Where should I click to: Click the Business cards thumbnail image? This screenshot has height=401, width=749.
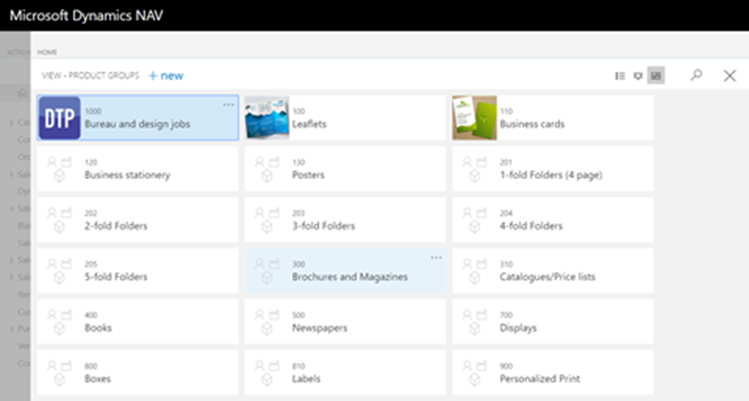pyautogui.click(x=475, y=118)
